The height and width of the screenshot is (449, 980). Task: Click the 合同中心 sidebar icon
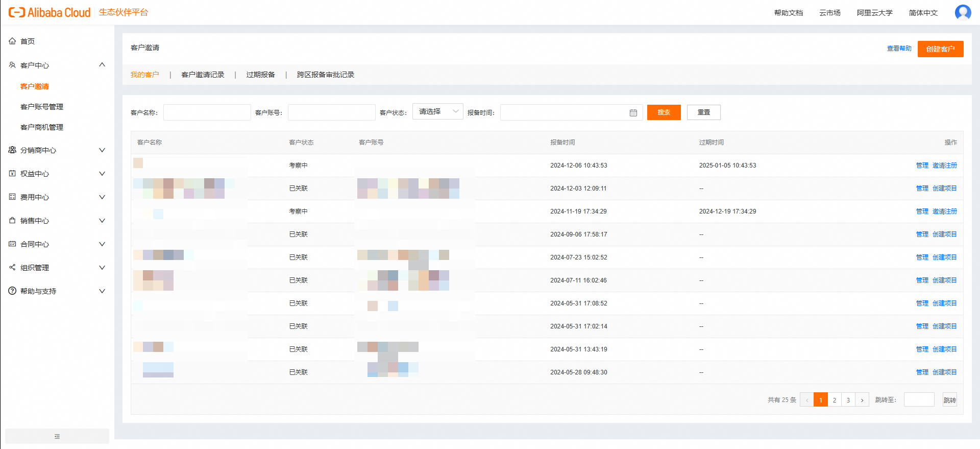pos(12,244)
